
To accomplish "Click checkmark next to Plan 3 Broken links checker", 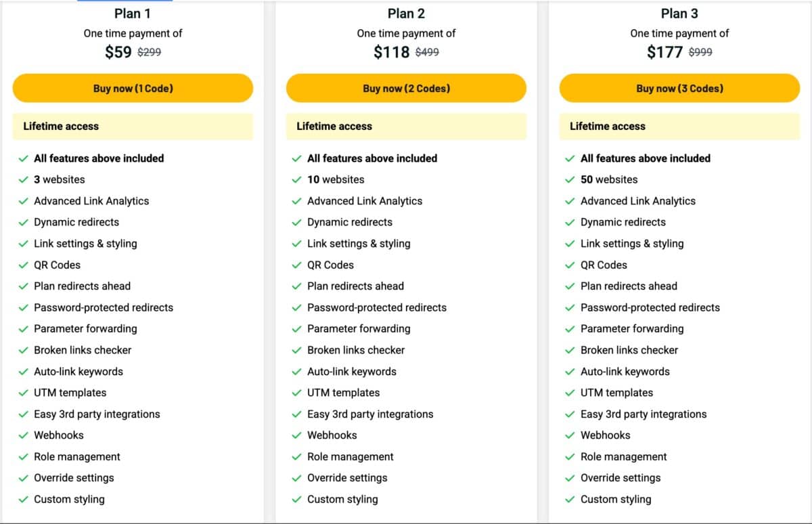I will (570, 350).
